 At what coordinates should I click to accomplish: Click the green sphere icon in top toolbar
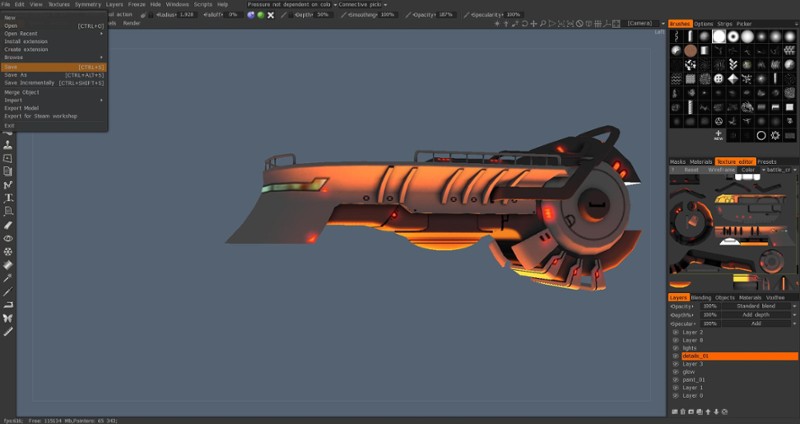(x=261, y=15)
